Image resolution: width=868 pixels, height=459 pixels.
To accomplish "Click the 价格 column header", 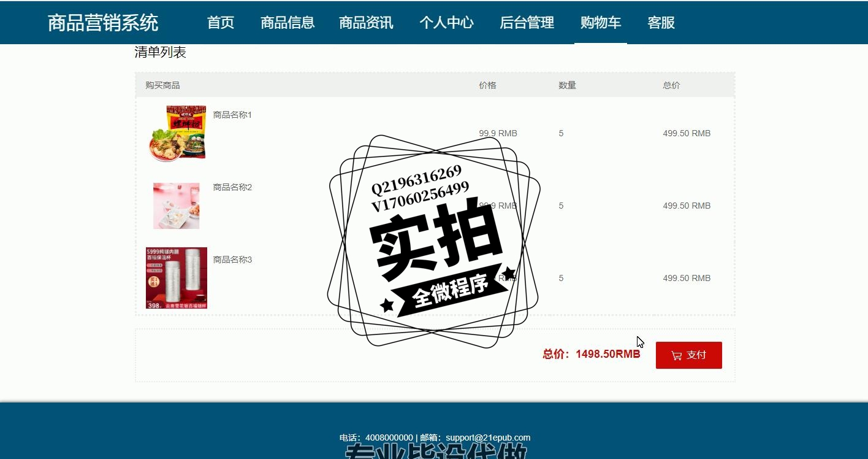I will pos(487,85).
